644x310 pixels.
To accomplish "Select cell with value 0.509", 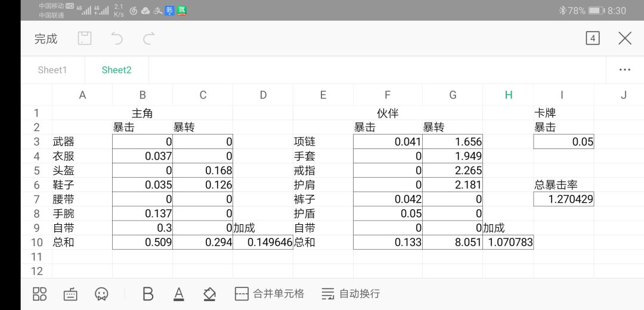I will pyautogui.click(x=143, y=242).
